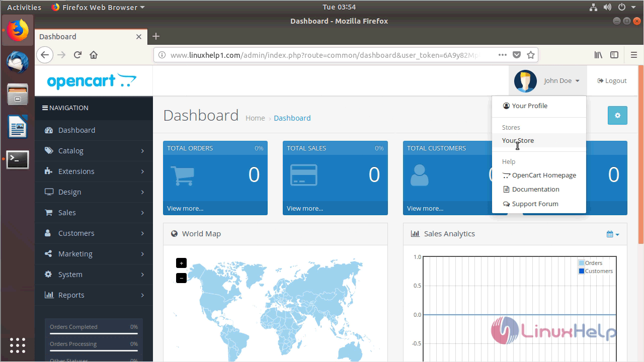Viewport: 644px width, 362px height.
Task: Click the dashboard settings gear button
Action: [617, 115]
